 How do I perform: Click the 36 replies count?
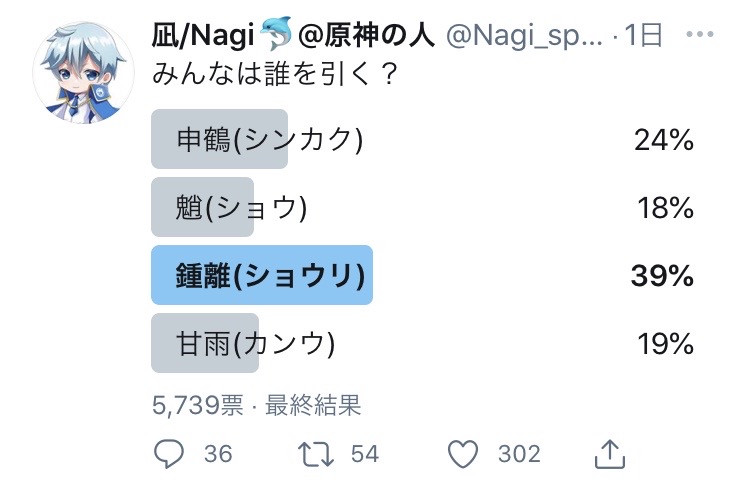(x=218, y=454)
